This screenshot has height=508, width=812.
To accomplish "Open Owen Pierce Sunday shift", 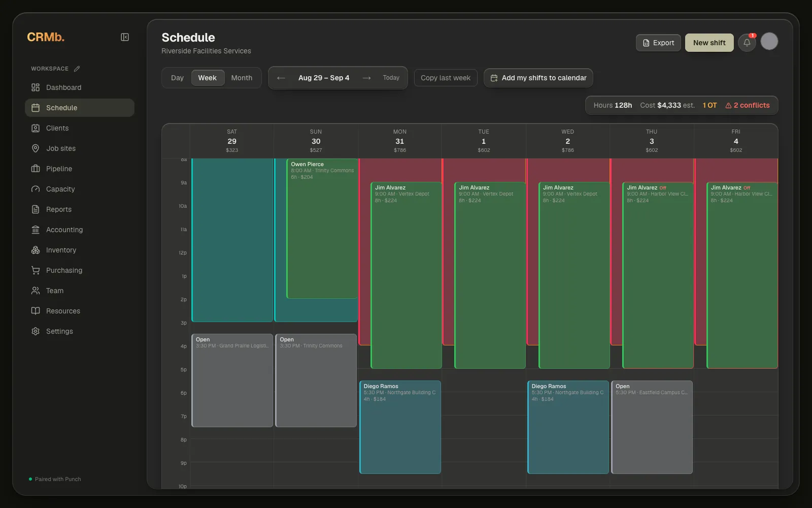I will point(322,229).
